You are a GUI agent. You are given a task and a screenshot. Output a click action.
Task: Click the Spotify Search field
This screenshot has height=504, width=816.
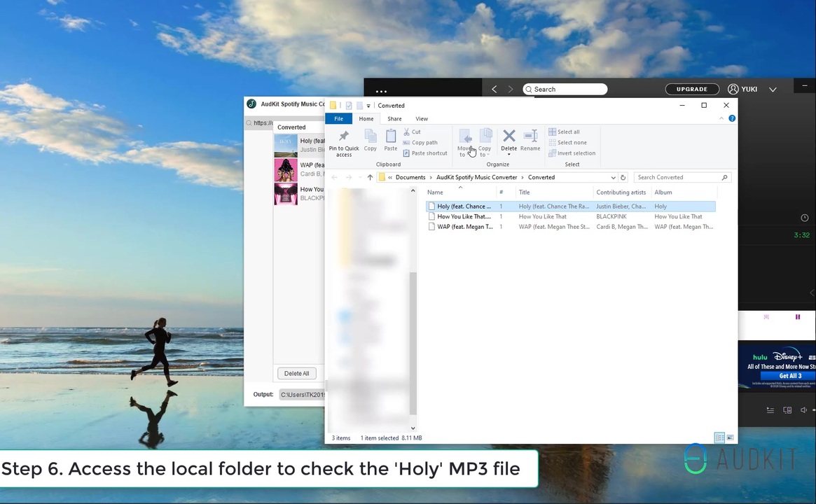tap(565, 90)
